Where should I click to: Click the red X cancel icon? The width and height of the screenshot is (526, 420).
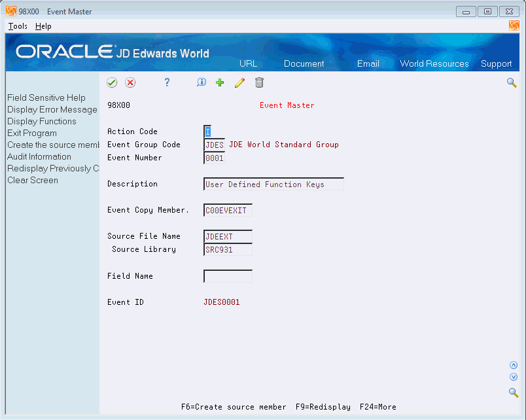[130, 82]
